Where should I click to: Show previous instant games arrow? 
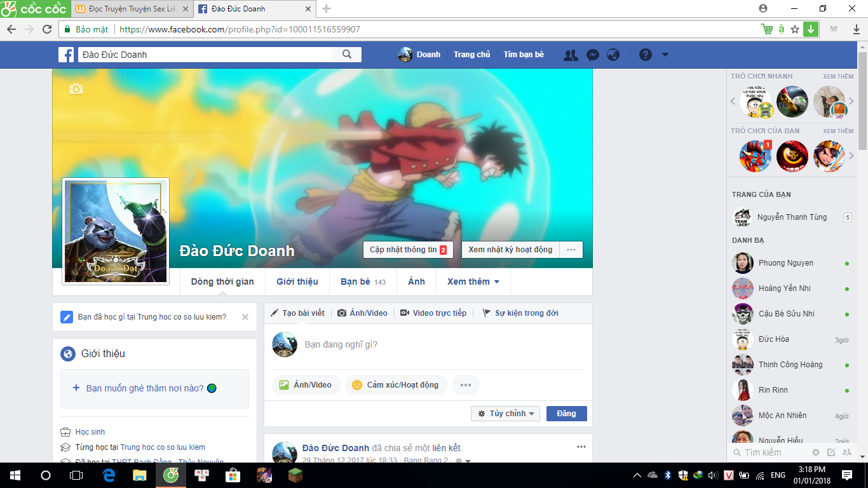point(733,102)
